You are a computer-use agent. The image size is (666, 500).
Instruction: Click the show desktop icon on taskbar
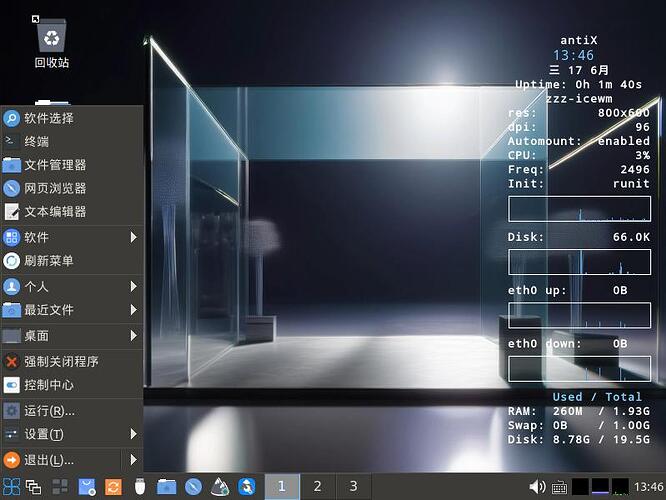(x=60, y=487)
